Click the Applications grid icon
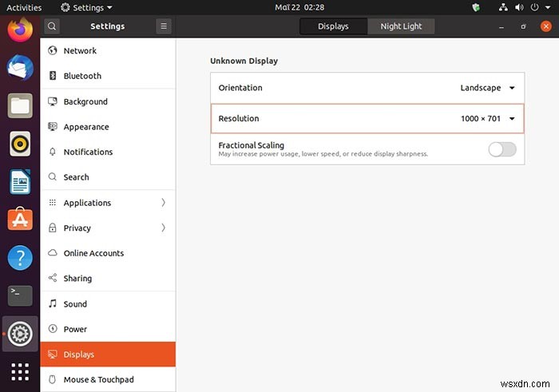The height and width of the screenshot is (392, 559). 53,203
